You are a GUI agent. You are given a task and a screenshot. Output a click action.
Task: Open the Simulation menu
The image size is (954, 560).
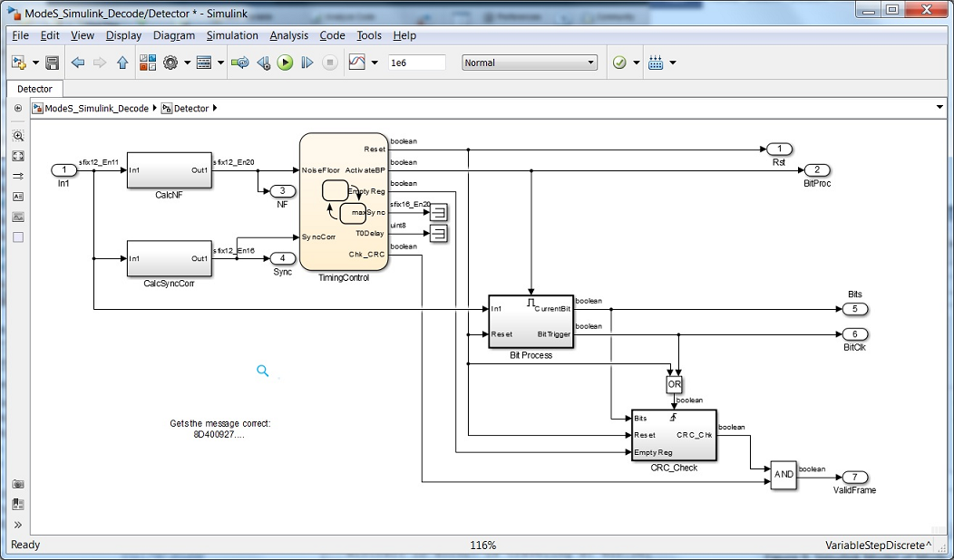pyautogui.click(x=232, y=35)
